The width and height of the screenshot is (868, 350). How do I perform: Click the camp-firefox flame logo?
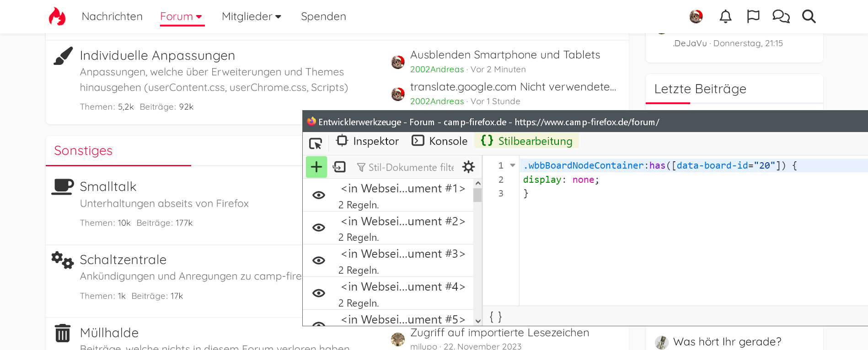click(57, 16)
